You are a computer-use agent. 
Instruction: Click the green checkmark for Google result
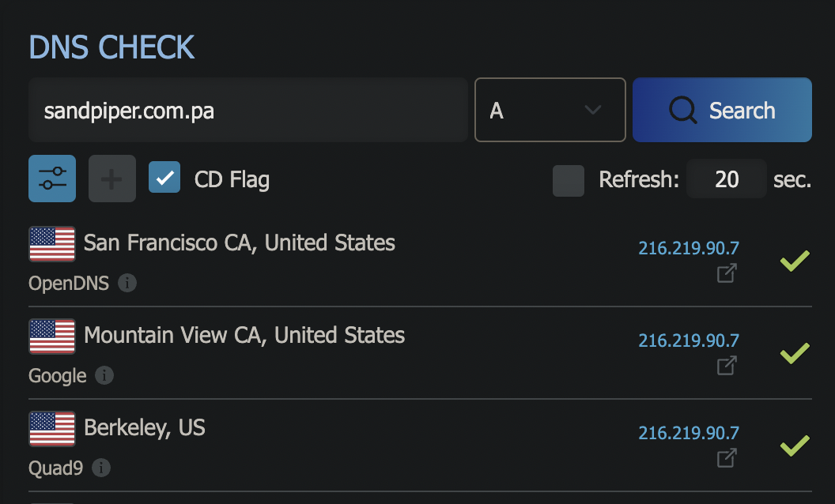tap(794, 352)
